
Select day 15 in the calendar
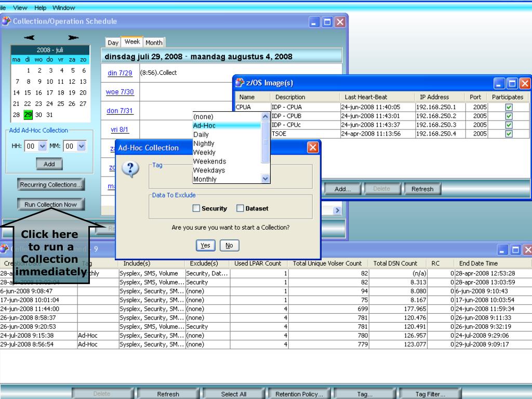click(x=28, y=92)
